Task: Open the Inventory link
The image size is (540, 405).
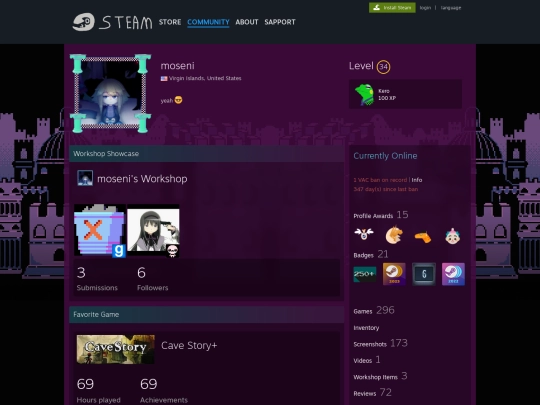Action: [366, 328]
